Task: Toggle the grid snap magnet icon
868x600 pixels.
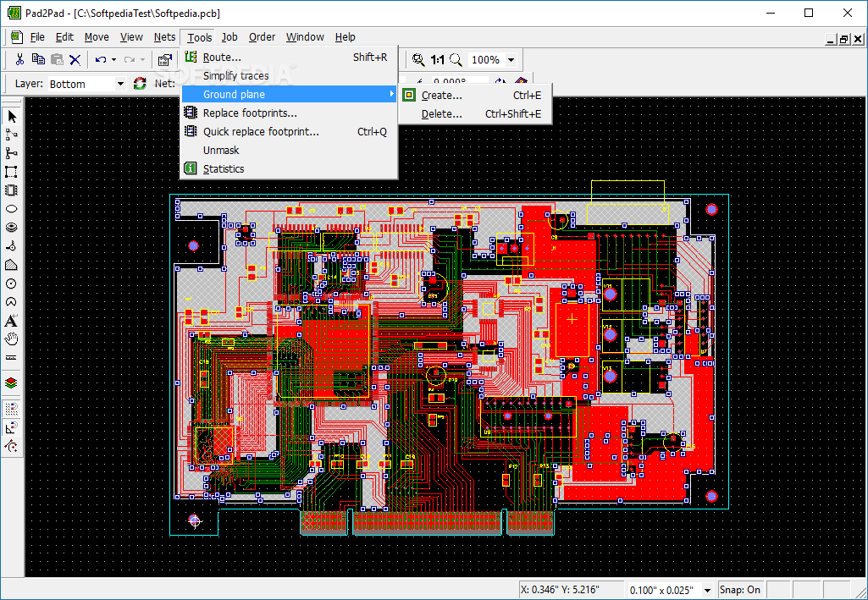Action: tap(11, 409)
